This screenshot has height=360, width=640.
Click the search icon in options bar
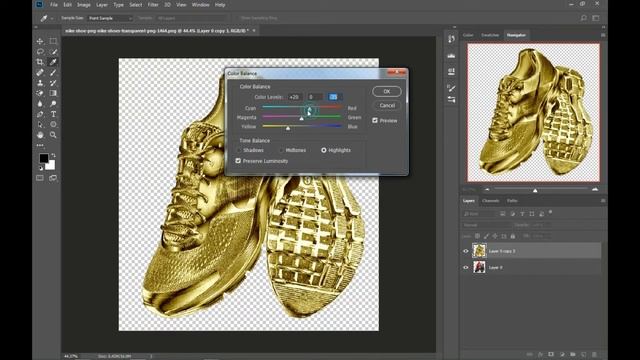[x=584, y=18]
